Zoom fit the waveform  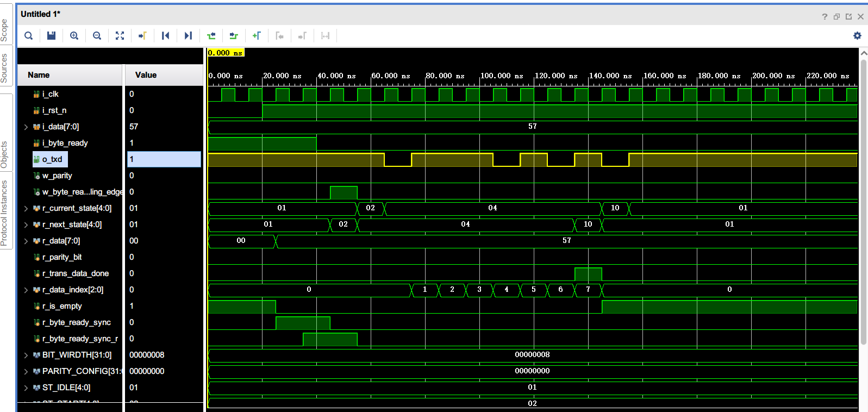click(x=120, y=36)
